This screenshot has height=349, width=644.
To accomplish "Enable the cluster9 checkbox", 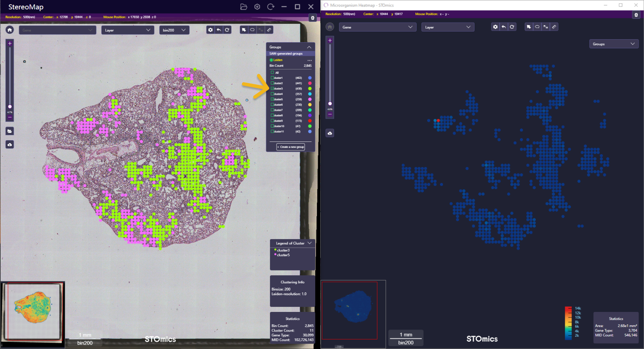I will pos(273,121).
